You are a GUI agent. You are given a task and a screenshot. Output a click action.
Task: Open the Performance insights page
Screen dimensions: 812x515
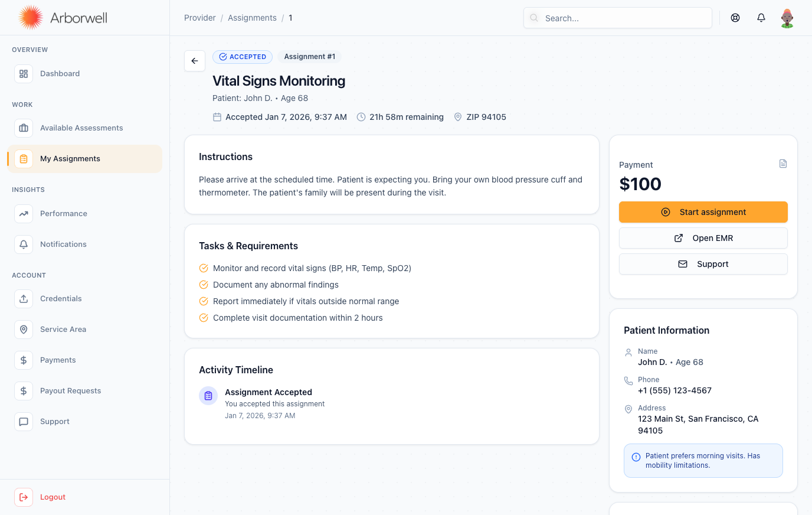pyautogui.click(x=64, y=214)
